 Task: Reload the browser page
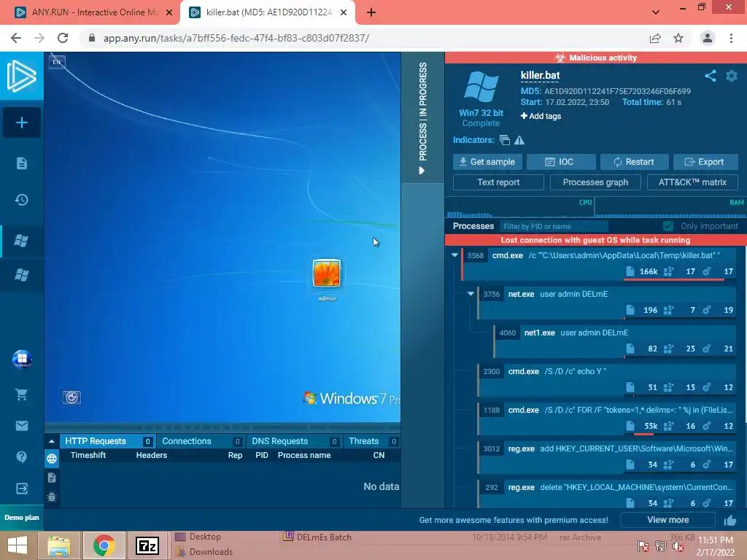[x=63, y=38]
